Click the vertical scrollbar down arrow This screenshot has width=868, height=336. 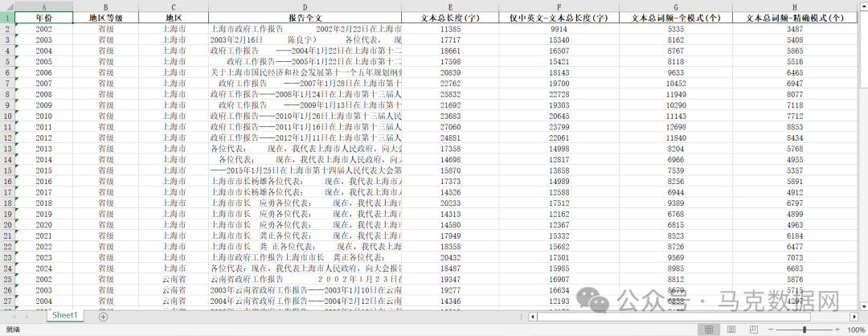(863, 305)
